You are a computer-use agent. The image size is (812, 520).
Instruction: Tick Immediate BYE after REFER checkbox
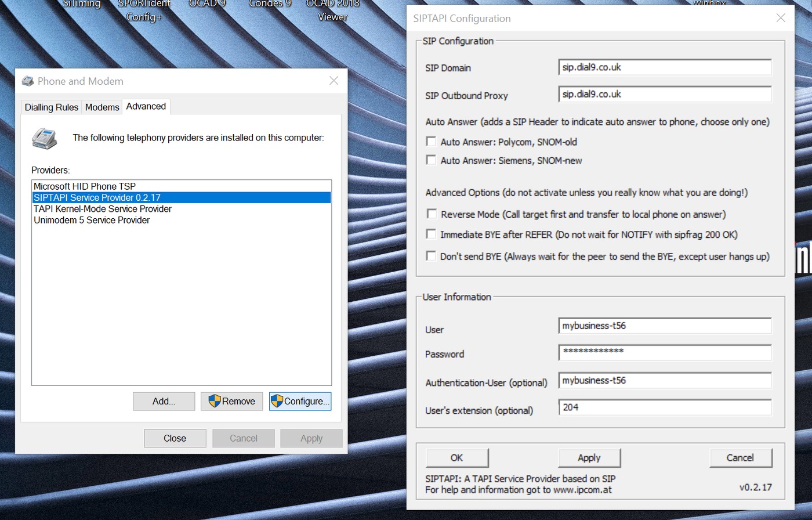[431, 234]
